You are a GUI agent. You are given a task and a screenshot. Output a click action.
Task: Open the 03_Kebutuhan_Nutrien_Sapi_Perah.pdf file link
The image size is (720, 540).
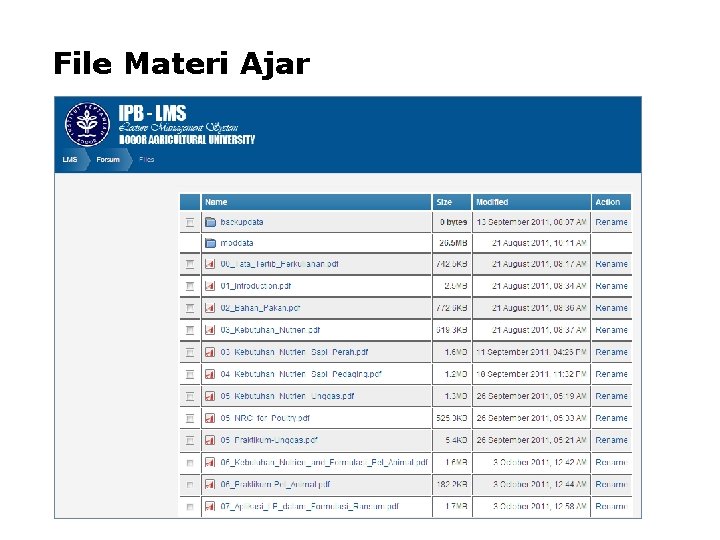click(294, 352)
